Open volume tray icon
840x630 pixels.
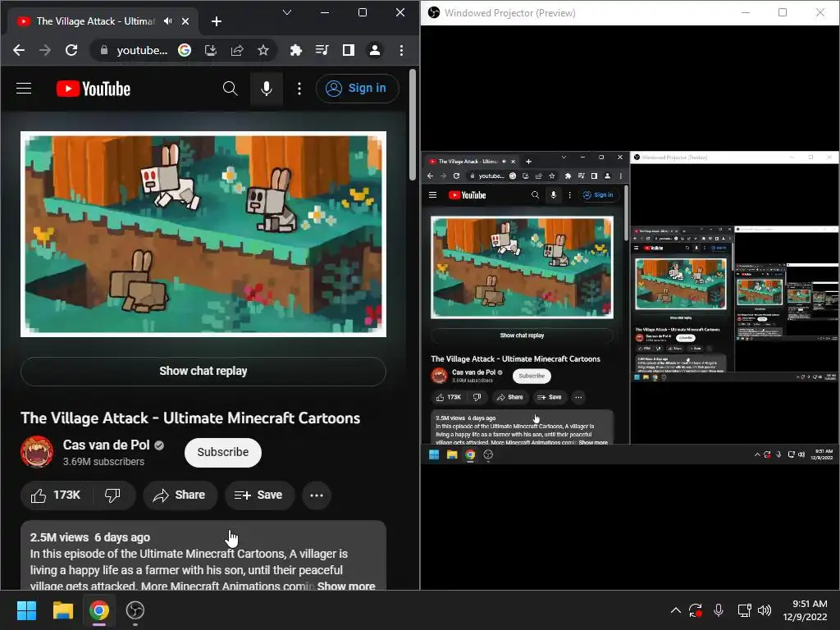pyautogui.click(x=765, y=610)
